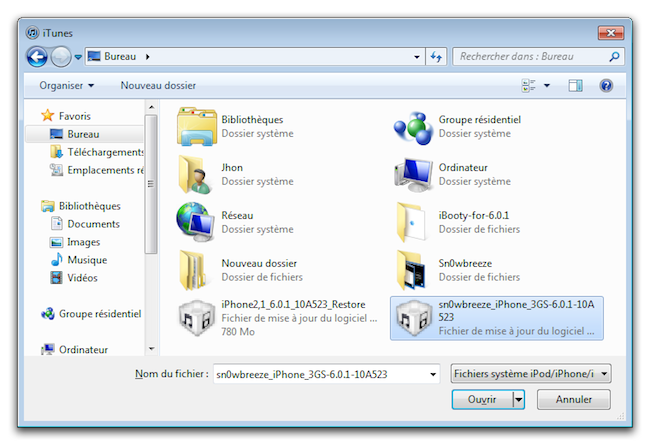Click the Images picture icon in the sidebar
The width and height of the screenshot is (650, 444).
56,242
